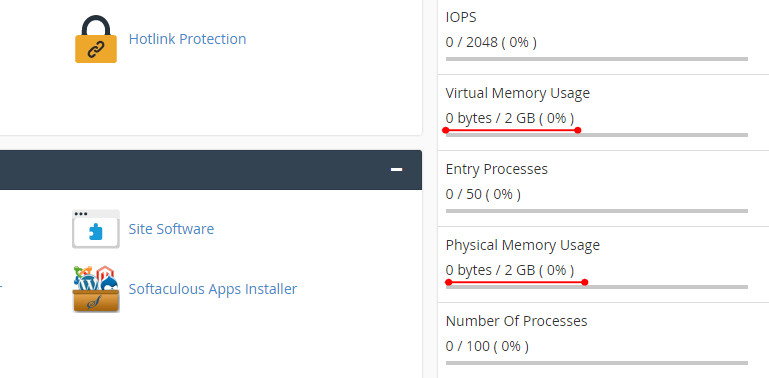Collapse the section using the minus icon
The height and width of the screenshot is (378, 769).
(396, 170)
